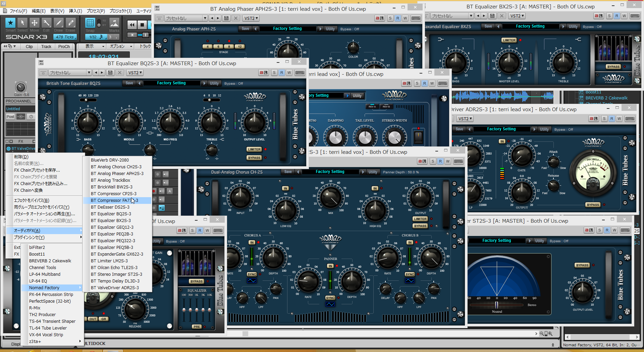
Task: Click bass frequency selector slider in BQ2S
Action: click(x=89, y=100)
